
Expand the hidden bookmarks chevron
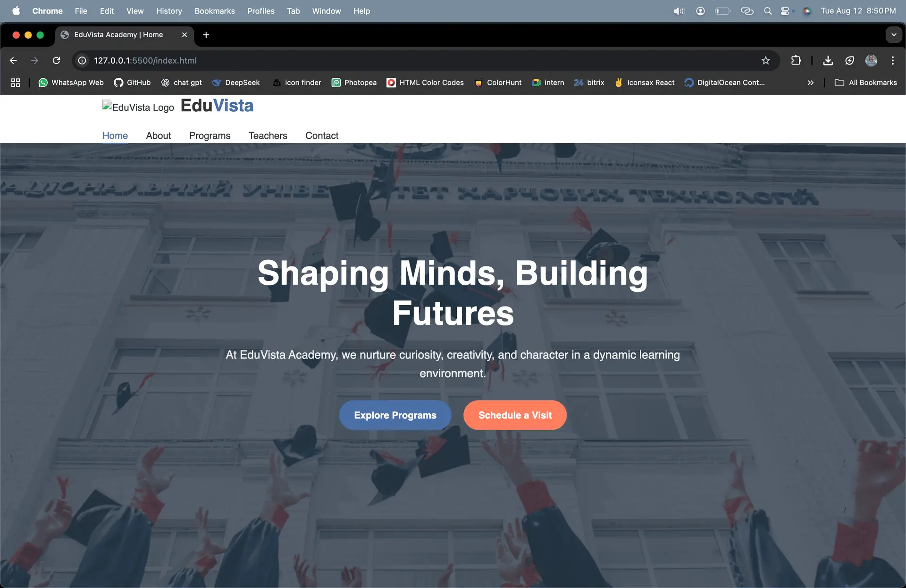pos(810,83)
